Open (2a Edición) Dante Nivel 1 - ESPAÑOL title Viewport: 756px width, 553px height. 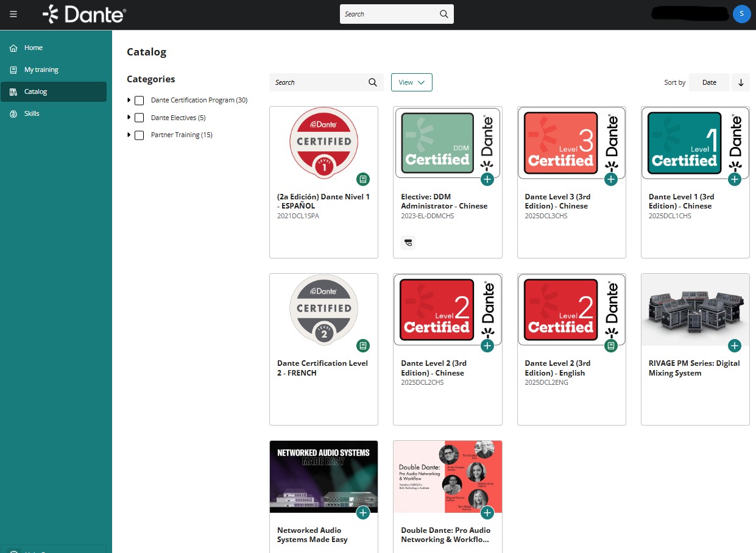coord(323,201)
